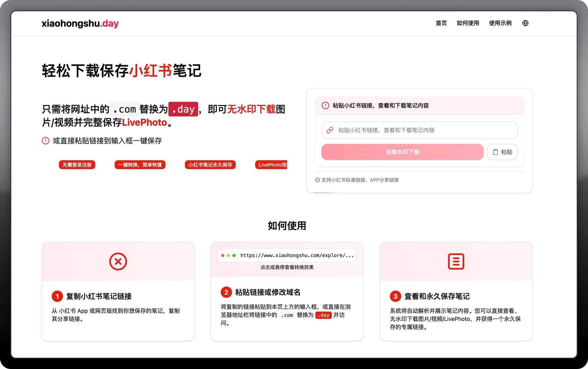Click red dot in demo browser bar
This screenshot has height=369, width=588.
pos(223,255)
